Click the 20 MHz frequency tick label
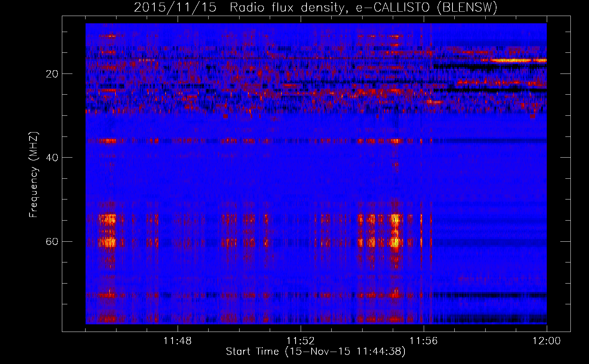589x364 pixels. (x=52, y=74)
